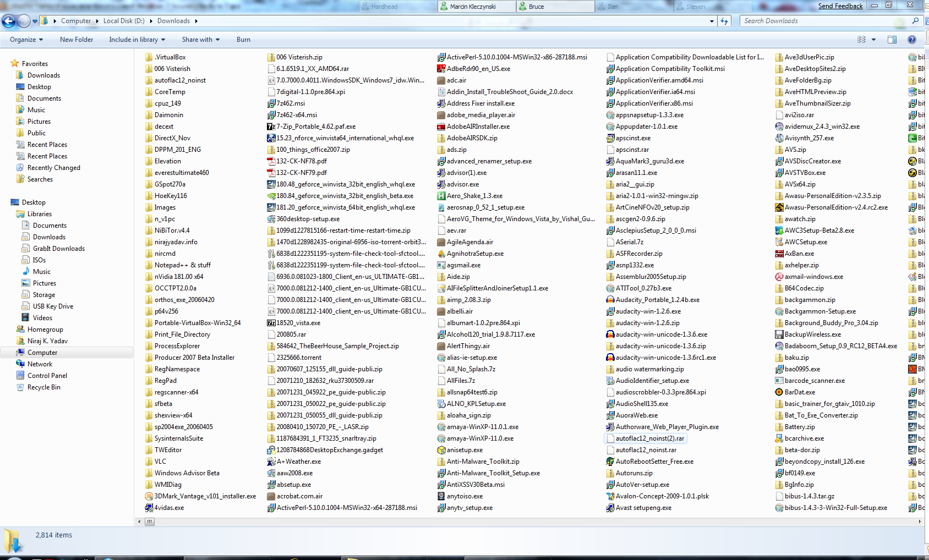This screenshot has width=929, height=560.
Task: Select Audacity_Portable_1.2.4b.exe icon
Action: pyautogui.click(x=610, y=300)
